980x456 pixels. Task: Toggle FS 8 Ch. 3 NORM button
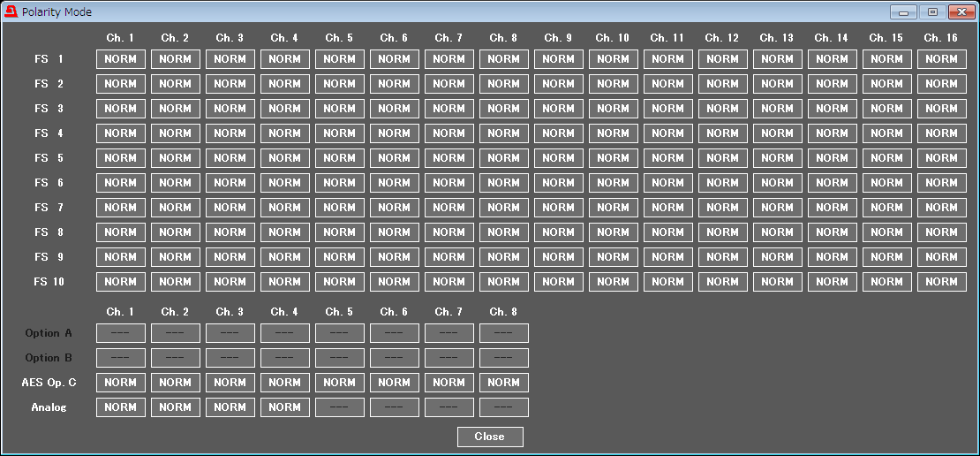[x=230, y=232]
